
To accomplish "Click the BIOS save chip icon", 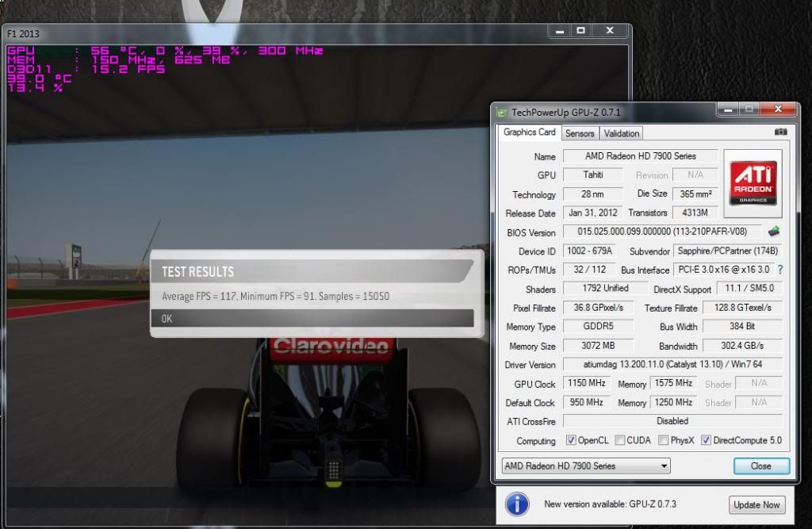I will [x=773, y=232].
